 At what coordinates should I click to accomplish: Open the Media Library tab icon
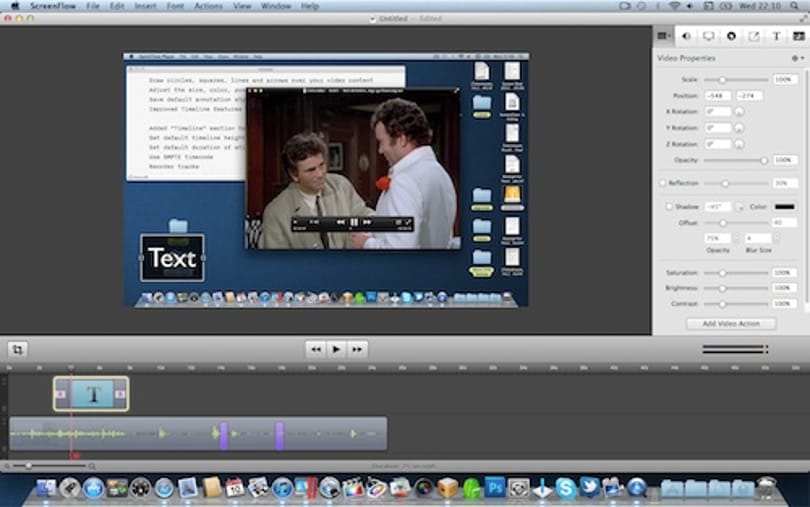point(799,36)
